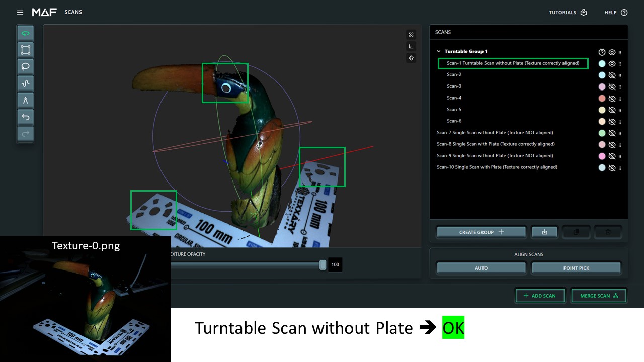The height and width of the screenshot is (362, 644).
Task: Select the rectangle selection tool
Action: coord(26,50)
